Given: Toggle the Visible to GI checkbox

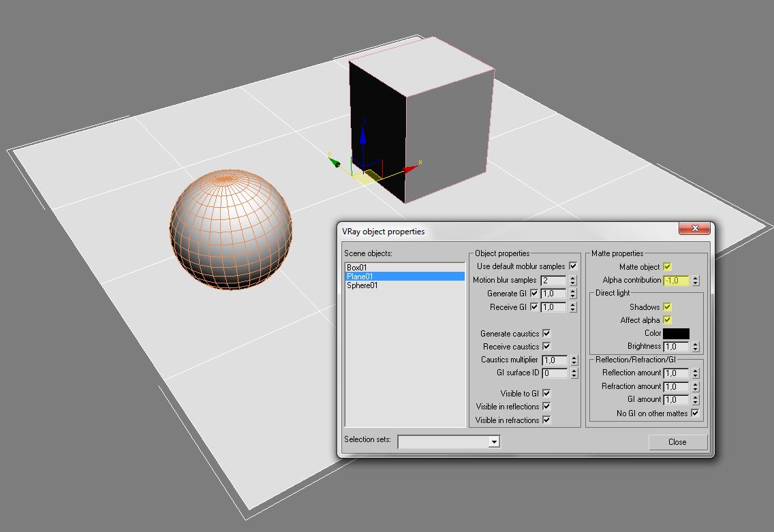Looking at the screenshot, I should click(x=546, y=393).
